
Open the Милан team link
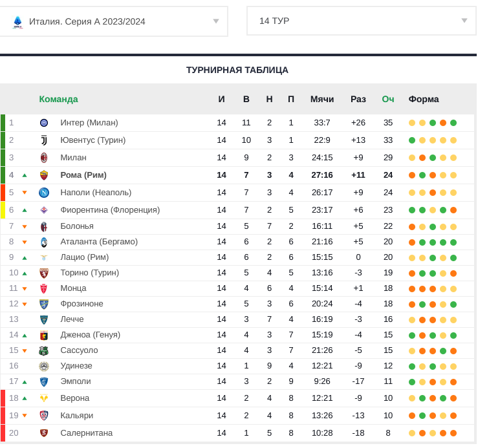click(73, 158)
